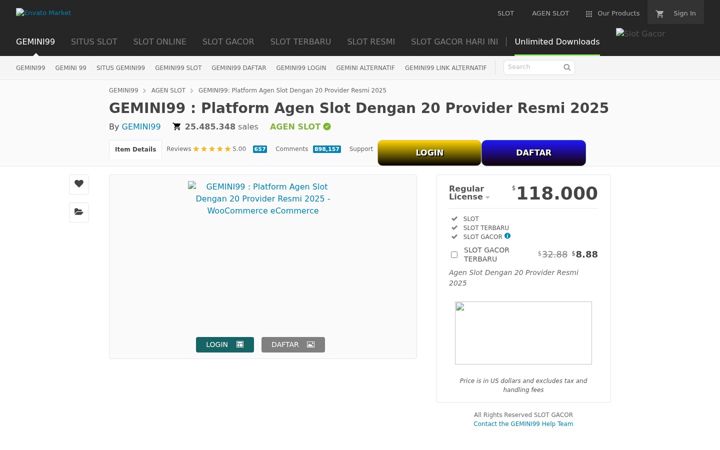Click GEMINI99 LOGIN in the sub navigation
The height and width of the screenshot is (450, 720).
(301, 68)
